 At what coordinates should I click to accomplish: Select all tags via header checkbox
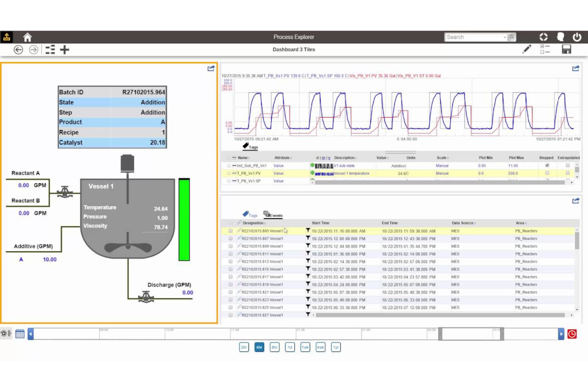[x=229, y=158]
